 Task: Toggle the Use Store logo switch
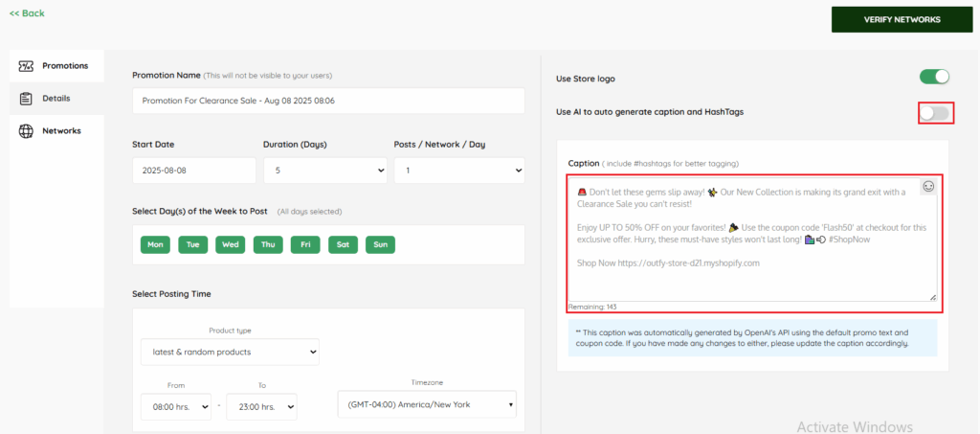coord(934,78)
